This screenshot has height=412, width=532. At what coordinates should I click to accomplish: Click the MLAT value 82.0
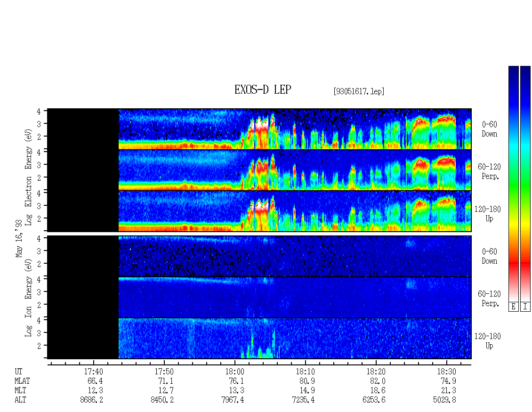point(378,381)
